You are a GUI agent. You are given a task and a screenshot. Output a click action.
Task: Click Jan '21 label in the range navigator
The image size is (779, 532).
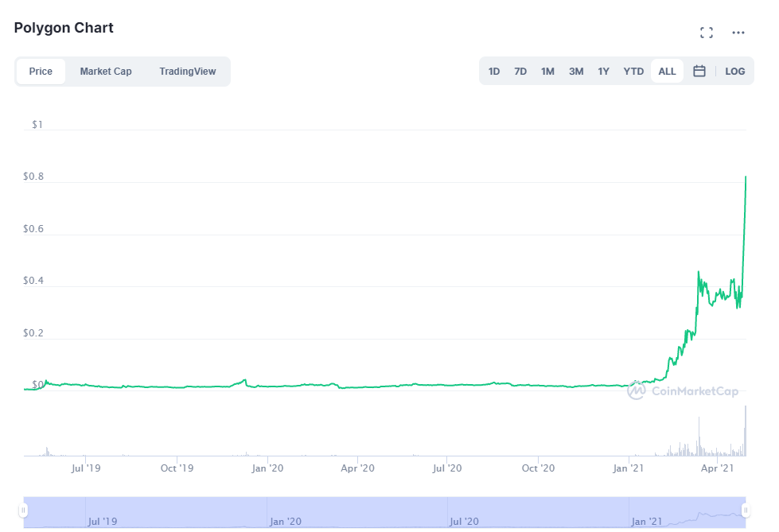tap(647, 522)
